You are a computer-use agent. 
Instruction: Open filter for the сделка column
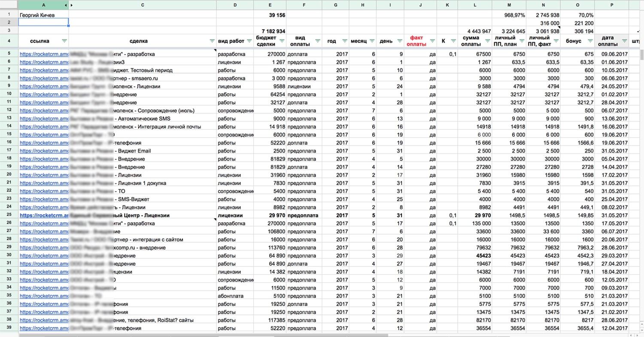pyautogui.click(x=212, y=41)
